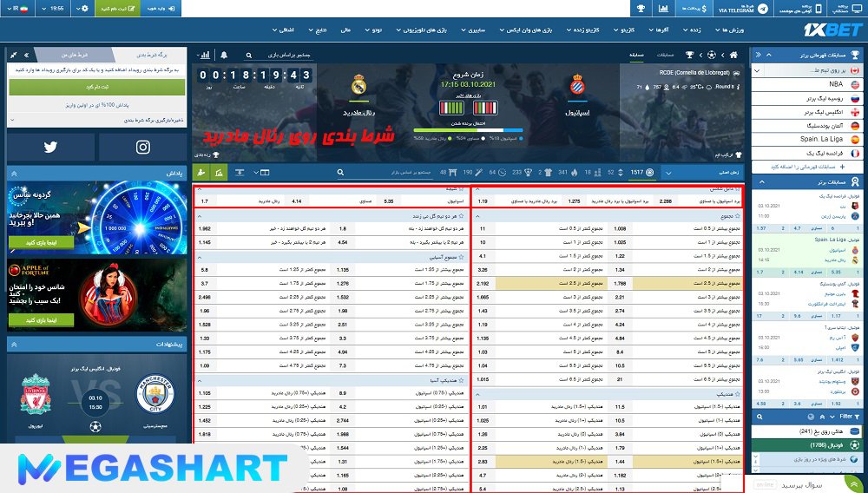Viewport: 868px width, 493px height.
Task: Click the green register button in header
Action: tap(117, 9)
